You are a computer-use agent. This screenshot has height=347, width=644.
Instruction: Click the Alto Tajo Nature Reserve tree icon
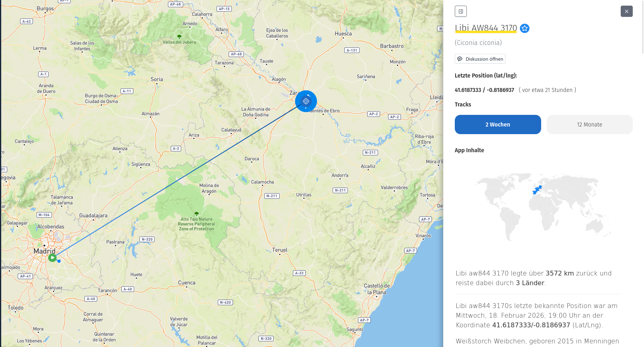pyautogui.click(x=196, y=214)
